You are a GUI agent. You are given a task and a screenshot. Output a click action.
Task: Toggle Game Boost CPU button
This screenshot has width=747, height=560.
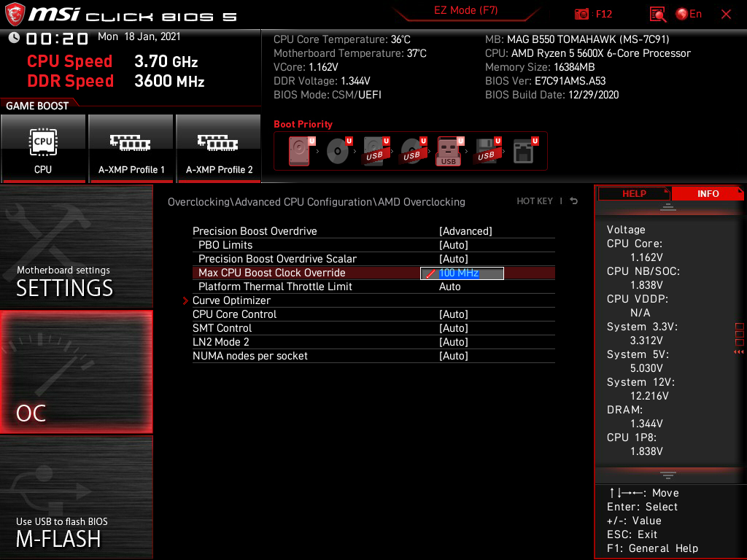coord(43,148)
